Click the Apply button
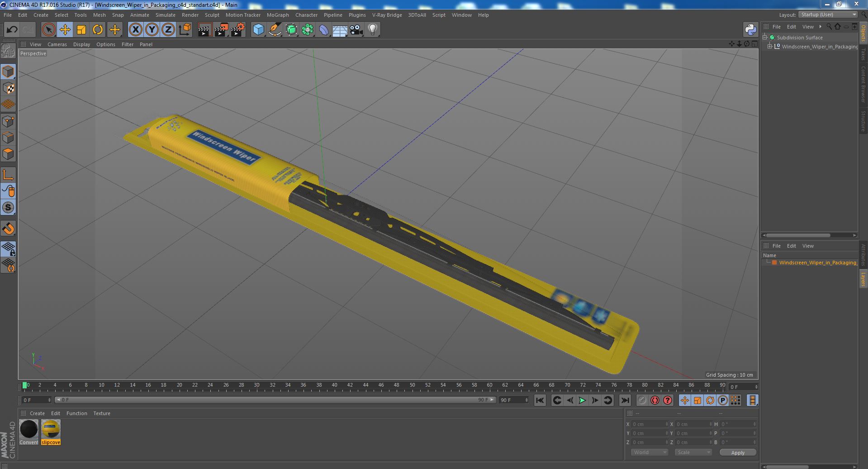This screenshot has width=868, height=469. pyautogui.click(x=738, y=452)
